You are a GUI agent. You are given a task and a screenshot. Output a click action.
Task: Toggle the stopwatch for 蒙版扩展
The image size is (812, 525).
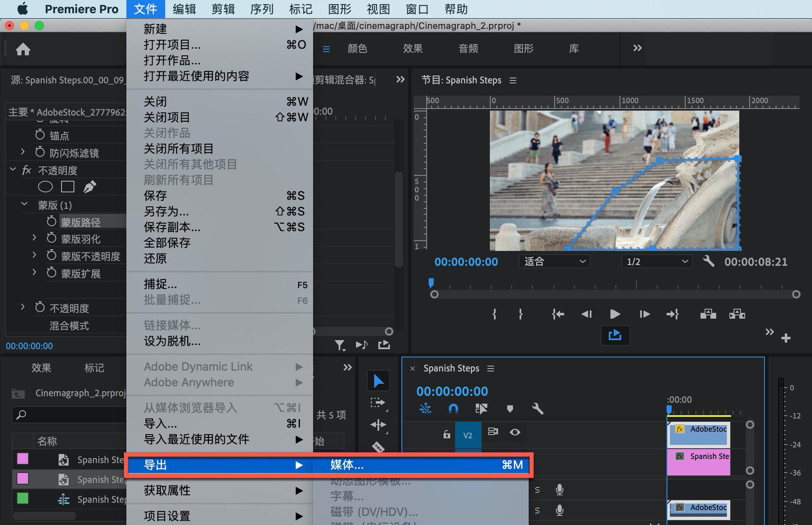tap(51, 273)
